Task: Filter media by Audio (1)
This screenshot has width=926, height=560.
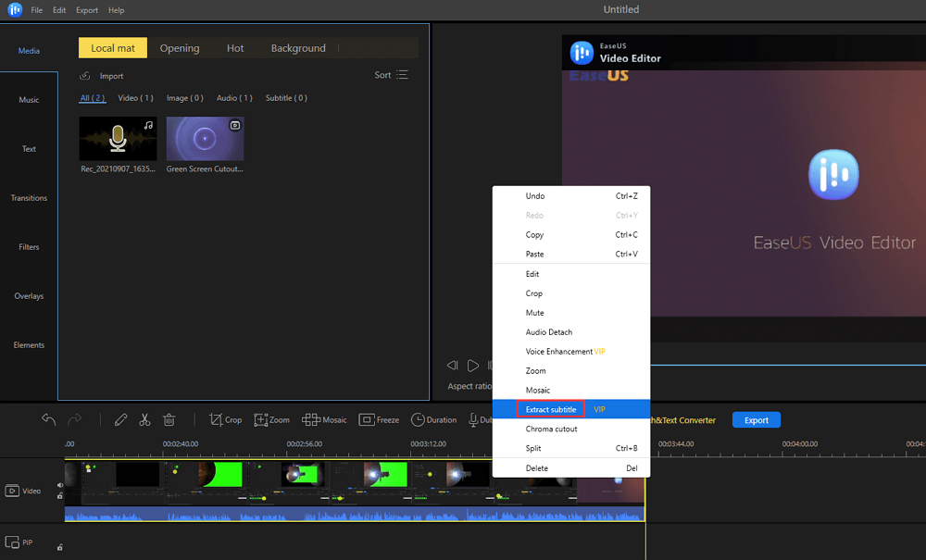Action: 234,98
